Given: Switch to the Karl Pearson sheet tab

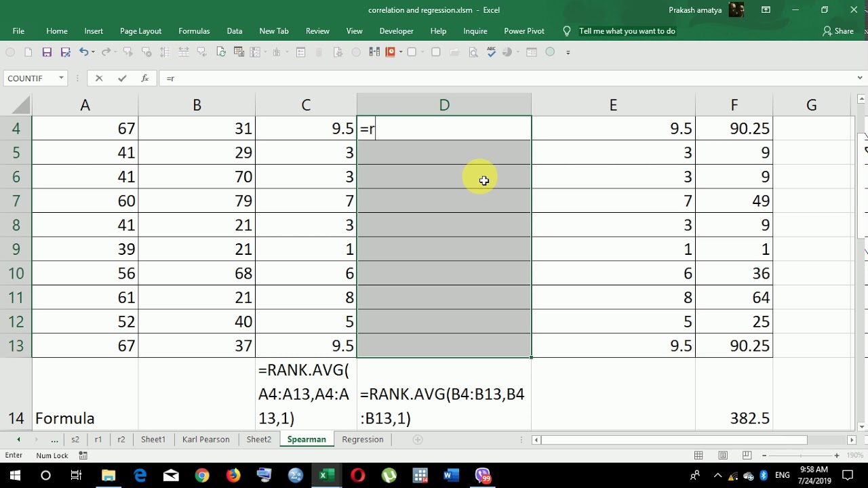Looking at the screenshot, I should (x=206, y=440).
